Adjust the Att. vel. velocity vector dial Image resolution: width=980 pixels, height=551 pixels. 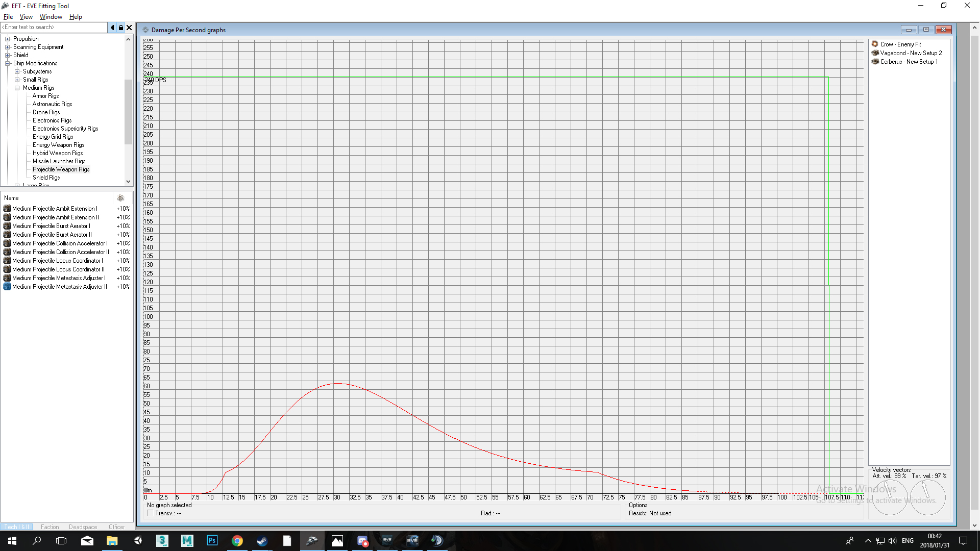click(x=890, y=497)
